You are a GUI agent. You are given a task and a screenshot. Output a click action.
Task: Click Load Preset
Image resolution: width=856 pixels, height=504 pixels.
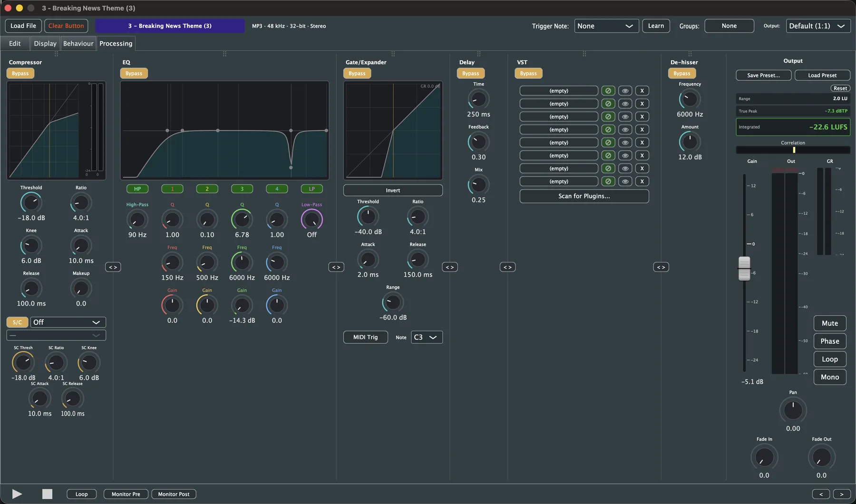pos(822,75)
